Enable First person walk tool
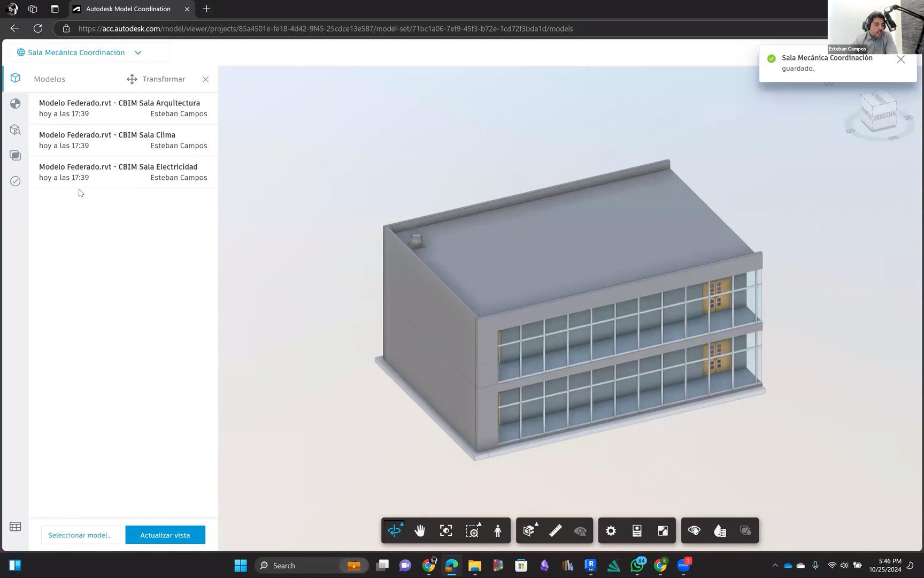924x578 pixels. 498,531
